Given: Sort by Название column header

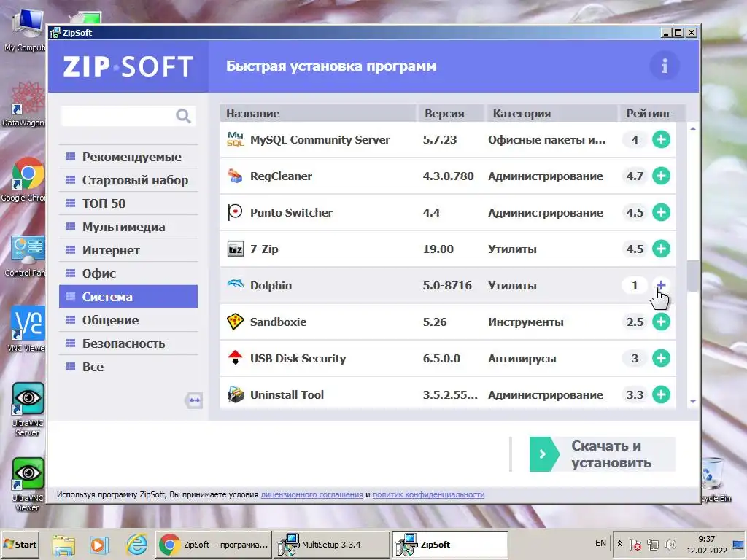Looking at the screenshot, I should click(x=318, y=113).
